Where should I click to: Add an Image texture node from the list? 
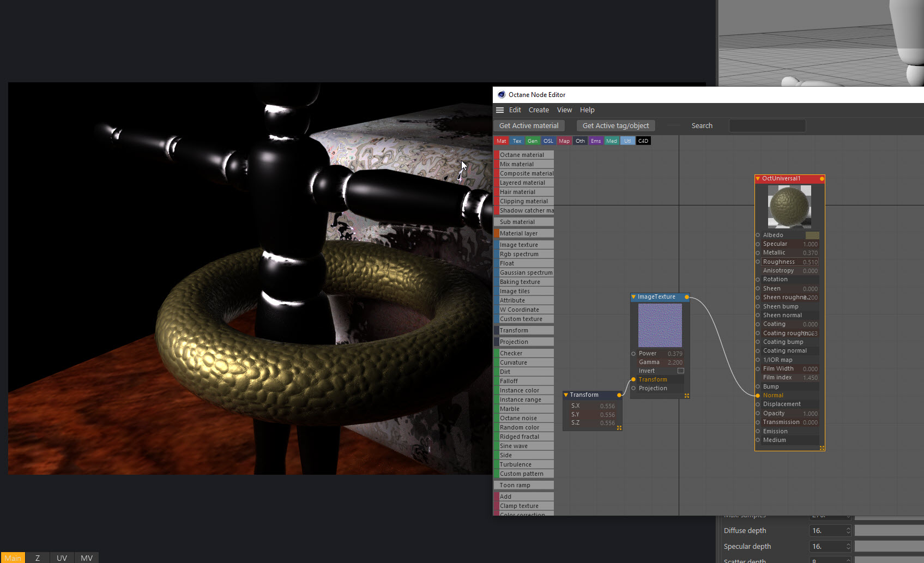coord(524,245)
